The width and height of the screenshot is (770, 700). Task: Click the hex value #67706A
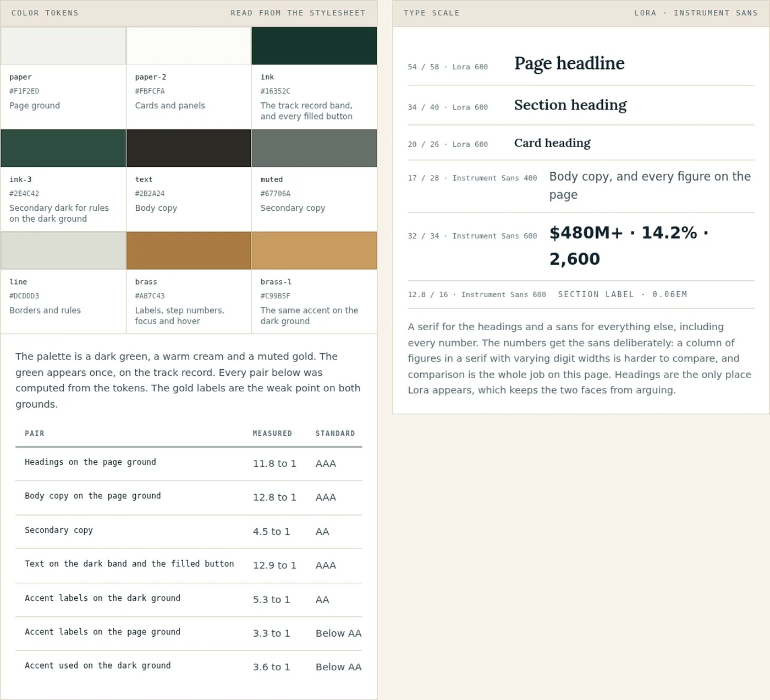pyautogui.click(x=276, y=194)
